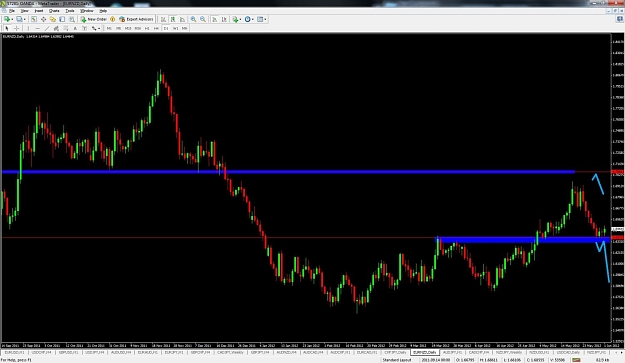Switch chart to Bar Chart type
This screenshot has width=625, height=363.
tap(163, 19)
